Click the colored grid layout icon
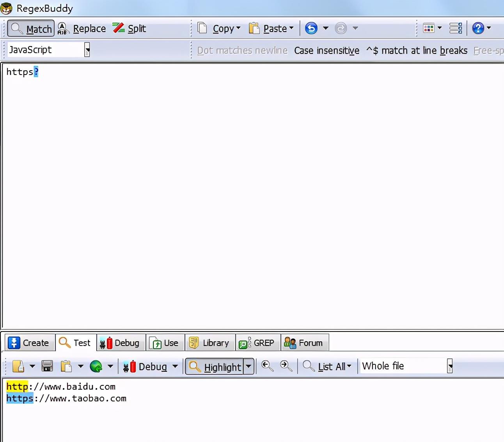504x442 pixels. [429, 28]
